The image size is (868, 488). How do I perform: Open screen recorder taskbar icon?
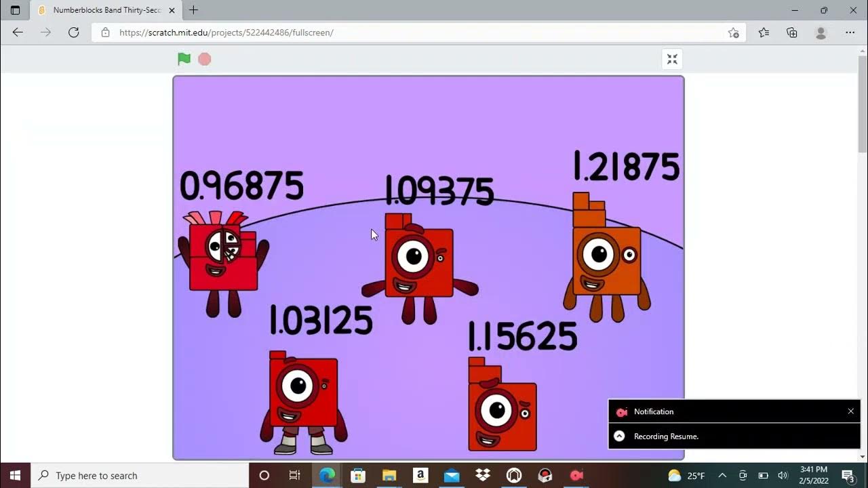pyautogui.click(x=576, y=475)
